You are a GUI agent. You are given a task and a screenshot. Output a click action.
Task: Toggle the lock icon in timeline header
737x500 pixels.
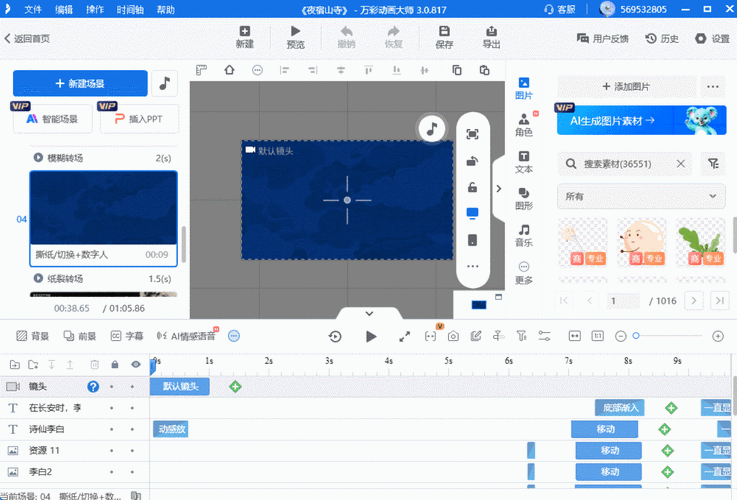115,365
